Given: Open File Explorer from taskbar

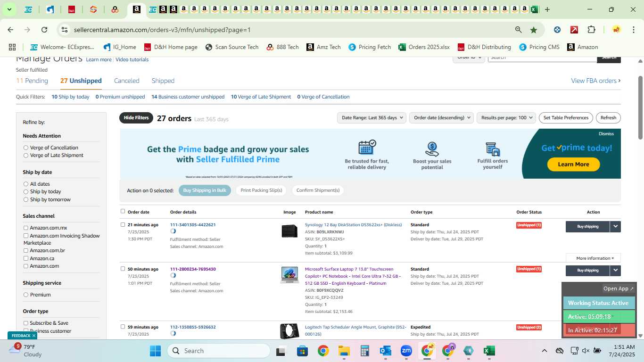Looking at the screenshot, I should click(344, 351).
